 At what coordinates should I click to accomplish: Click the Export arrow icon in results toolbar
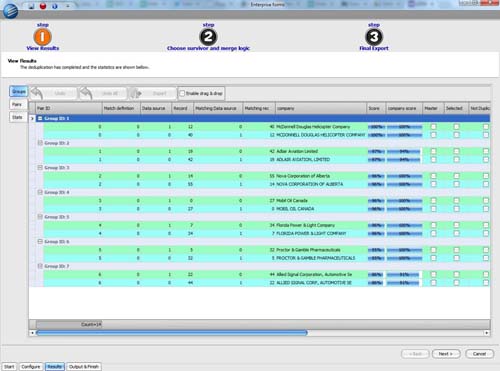click(137, 94)
